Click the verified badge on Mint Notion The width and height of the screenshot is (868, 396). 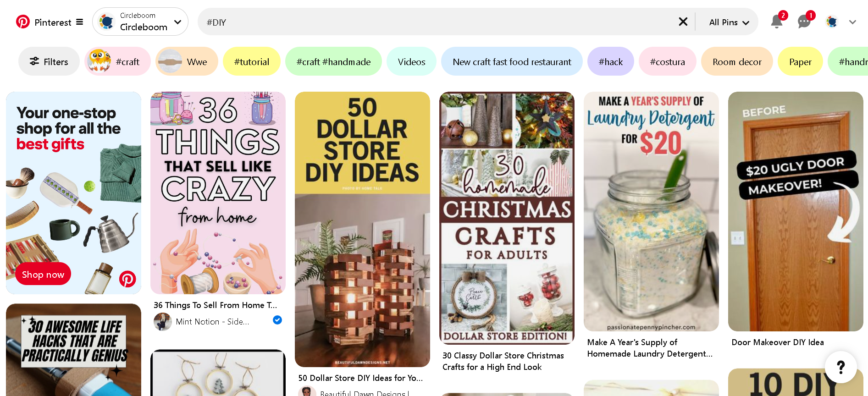[277, 320]
